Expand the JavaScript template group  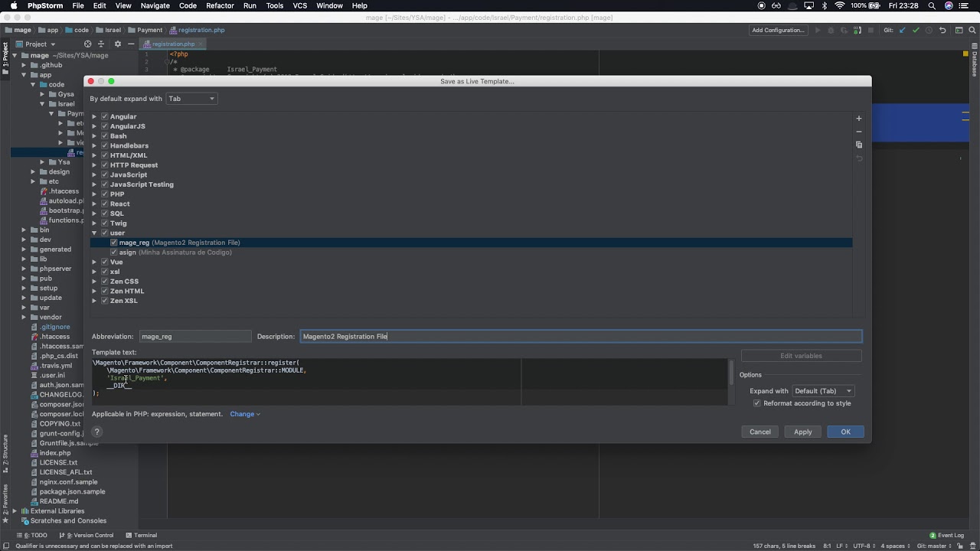(x=94, y=175)
